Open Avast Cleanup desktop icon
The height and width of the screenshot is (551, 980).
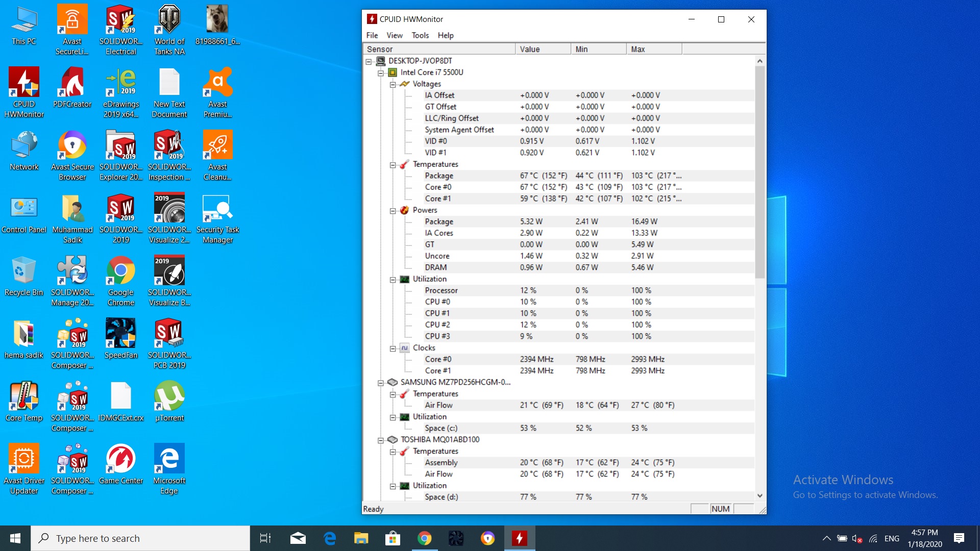[x=218, y=155]
